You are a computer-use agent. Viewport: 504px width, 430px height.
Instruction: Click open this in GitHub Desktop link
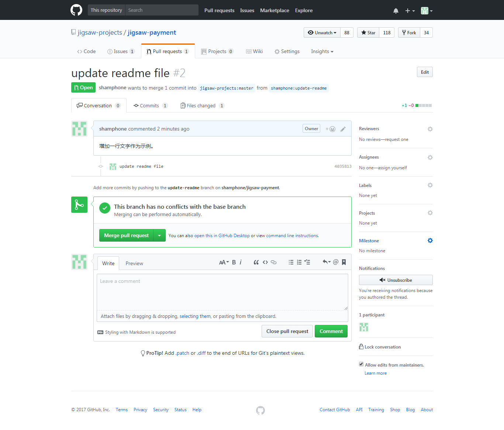pos(222,236)
